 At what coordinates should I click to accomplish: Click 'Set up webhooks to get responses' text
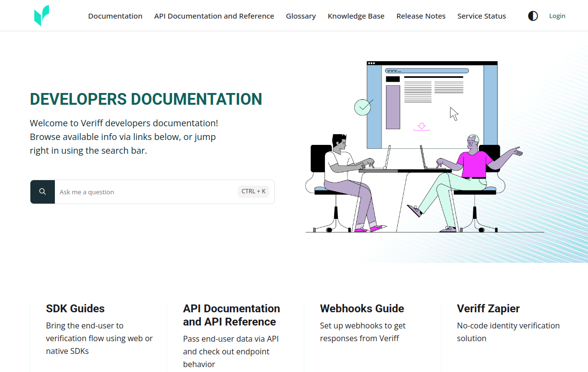pyautogui.click(x=363, y=332)
